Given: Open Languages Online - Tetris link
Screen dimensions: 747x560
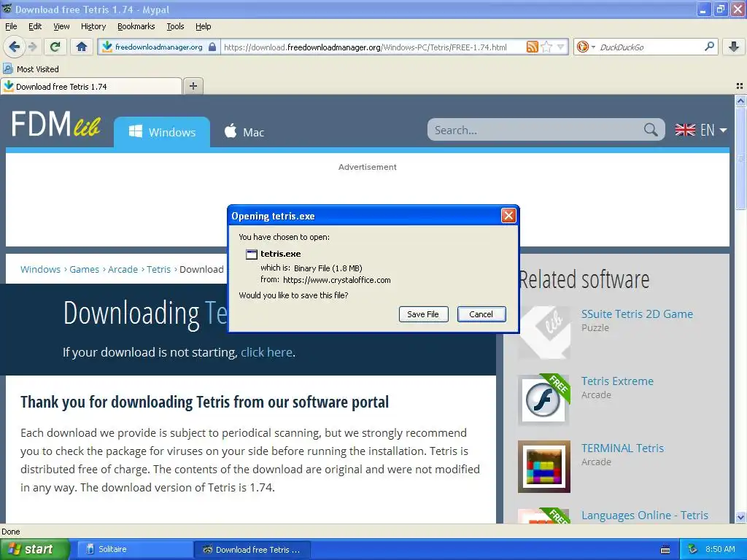Looking at the screenshot, I should 645,516.
